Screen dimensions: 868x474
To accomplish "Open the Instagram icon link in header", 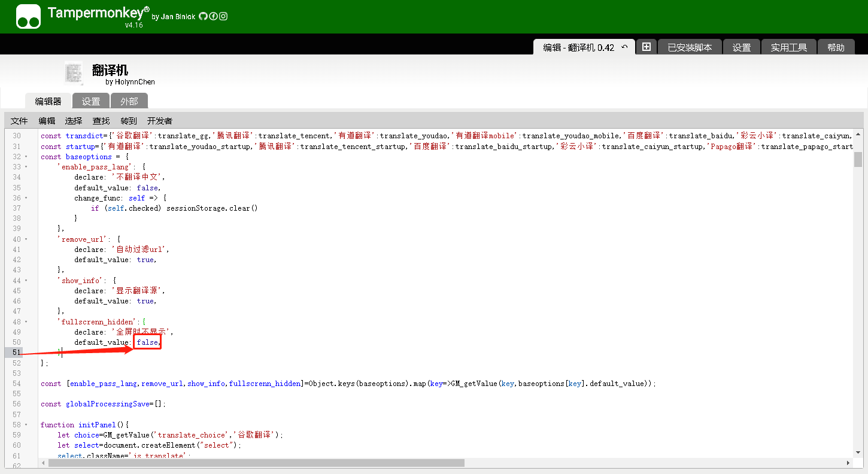I will [223, 16].
